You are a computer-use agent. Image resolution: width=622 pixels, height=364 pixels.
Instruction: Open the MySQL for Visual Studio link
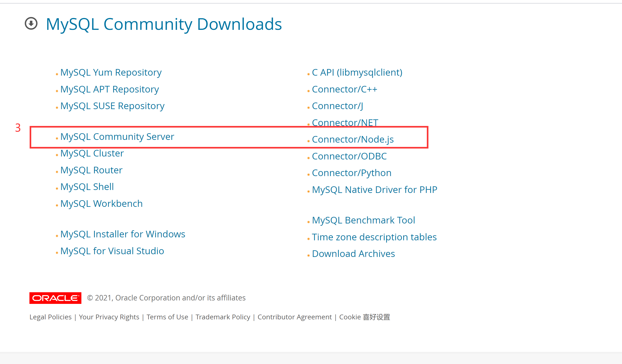pos(112,251)
